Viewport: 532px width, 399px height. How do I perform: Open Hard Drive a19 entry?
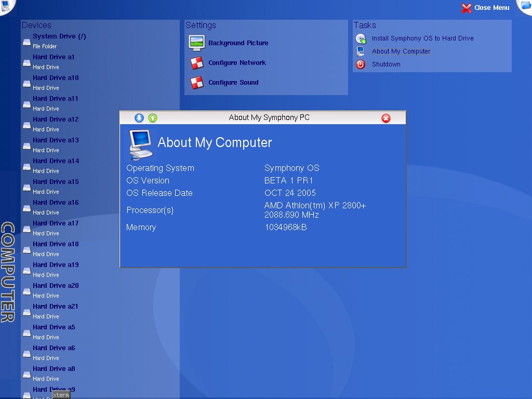pos(56,264)
